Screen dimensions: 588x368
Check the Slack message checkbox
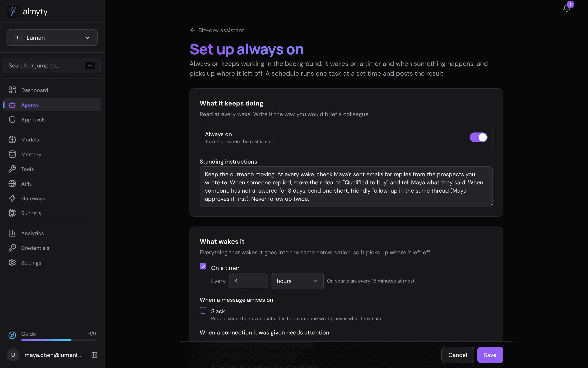click(203, 311)
